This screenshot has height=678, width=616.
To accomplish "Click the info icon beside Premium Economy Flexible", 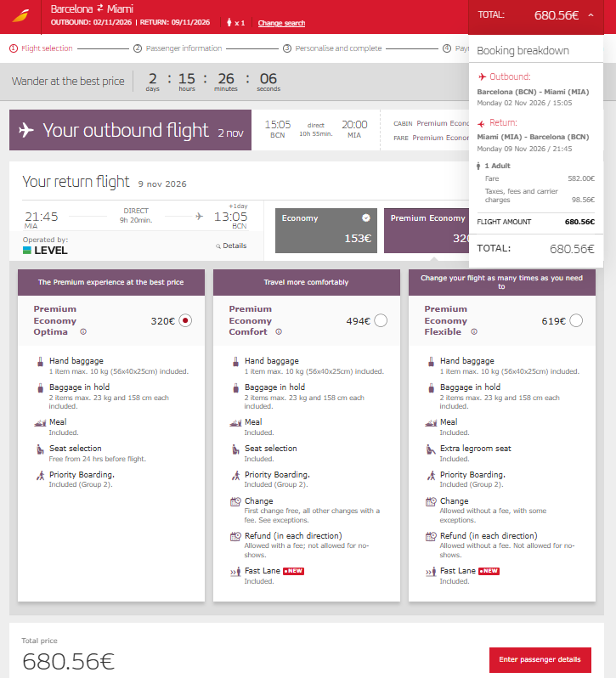I will (474, 331).
